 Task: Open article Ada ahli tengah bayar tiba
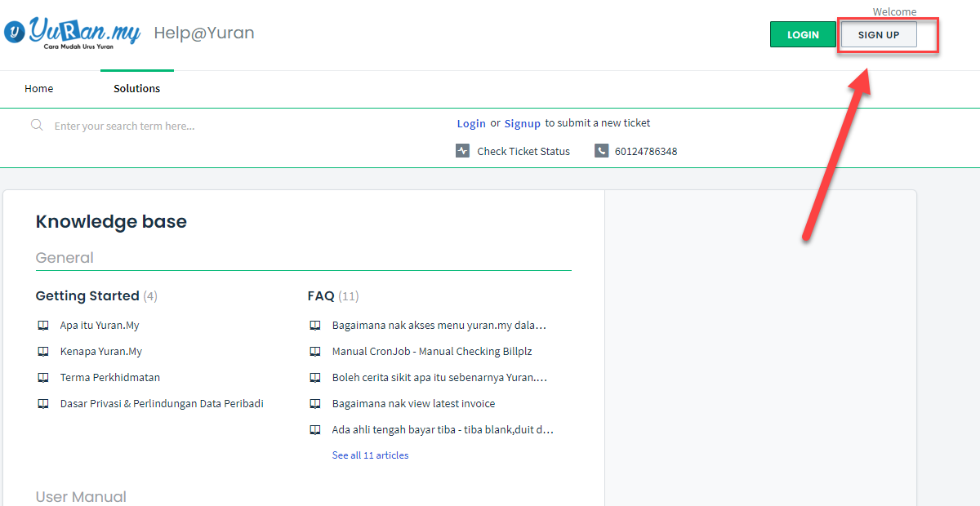(x=443, y=429)
